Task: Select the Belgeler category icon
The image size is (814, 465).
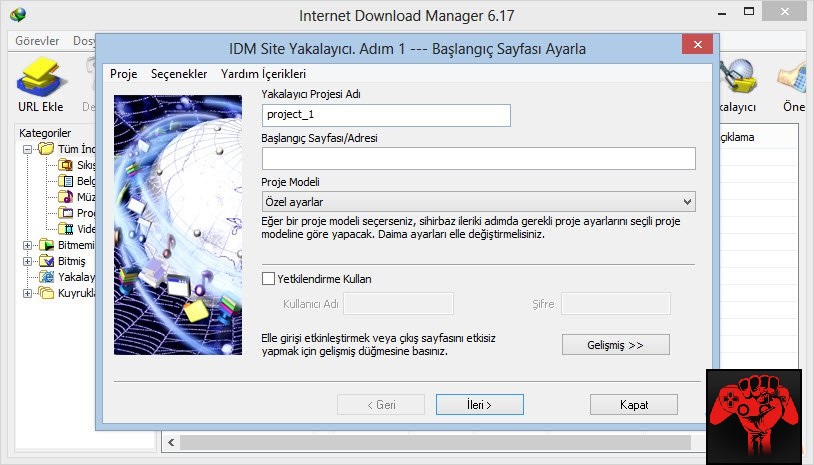Action: pos(65,181)
